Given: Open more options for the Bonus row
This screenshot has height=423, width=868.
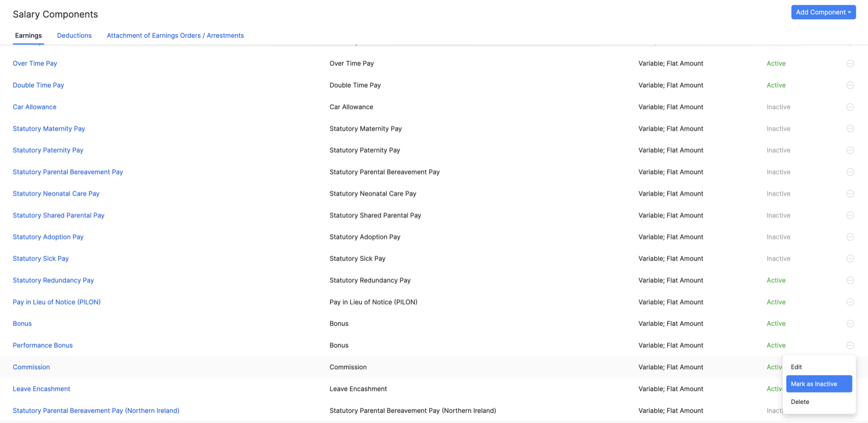Looking at the screenshot, I should 850,324.
